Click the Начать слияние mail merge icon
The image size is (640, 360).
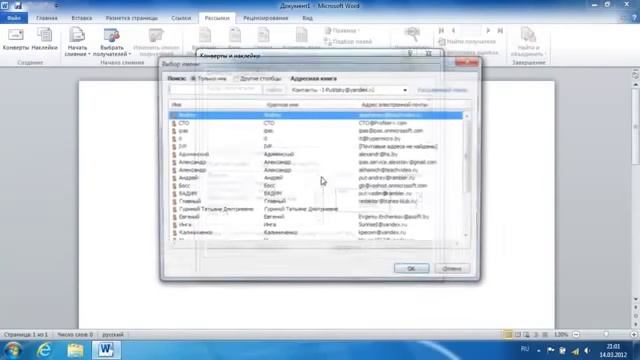click(77, 36)
